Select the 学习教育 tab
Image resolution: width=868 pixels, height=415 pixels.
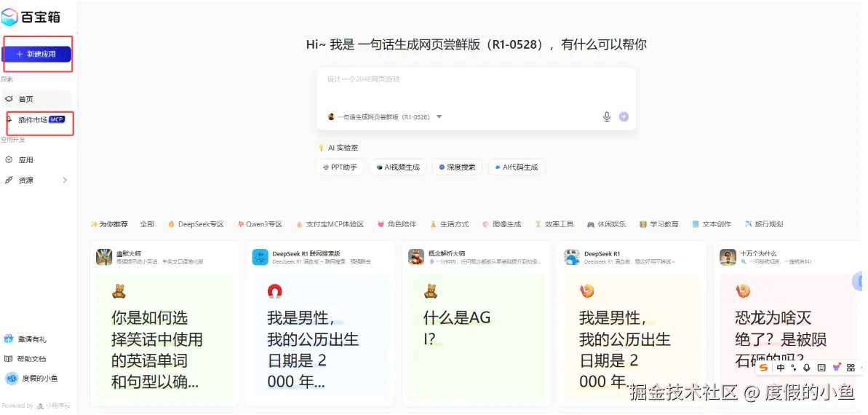[x=658, y=224]
